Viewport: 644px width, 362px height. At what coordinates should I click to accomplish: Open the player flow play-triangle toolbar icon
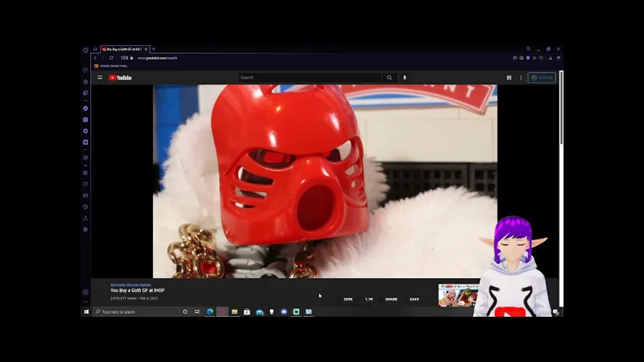point(534,58)
